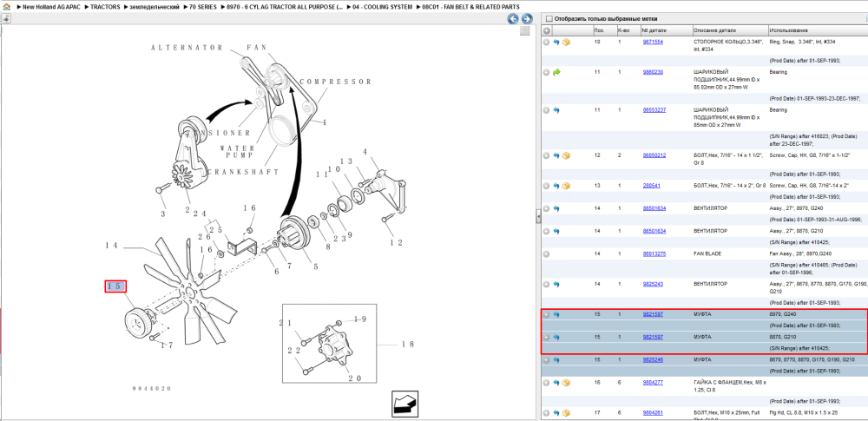Open part number link 86013275
The height and width of the screenshot is (421, 868).
click(x=654, y=253)
